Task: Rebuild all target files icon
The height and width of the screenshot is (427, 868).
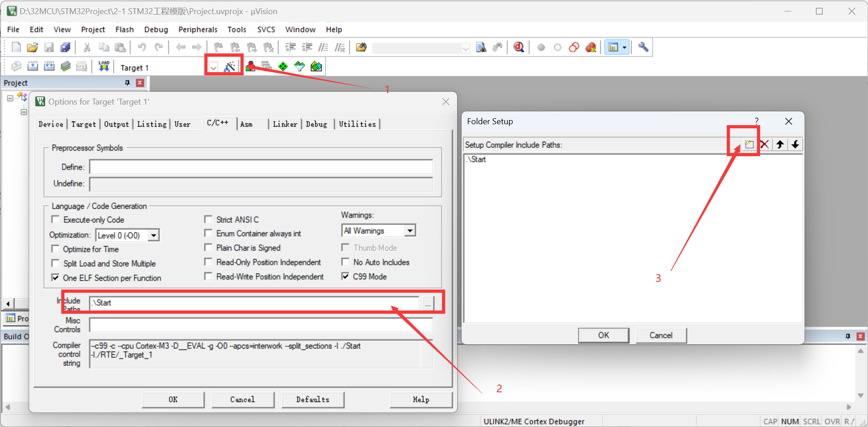Action: (49, 67)
